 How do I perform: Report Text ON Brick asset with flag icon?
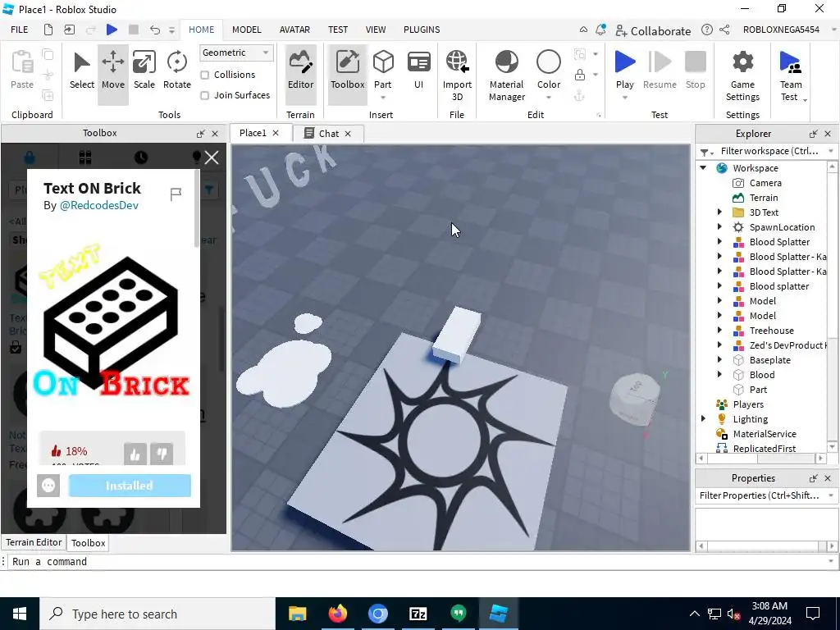[176, 194]
